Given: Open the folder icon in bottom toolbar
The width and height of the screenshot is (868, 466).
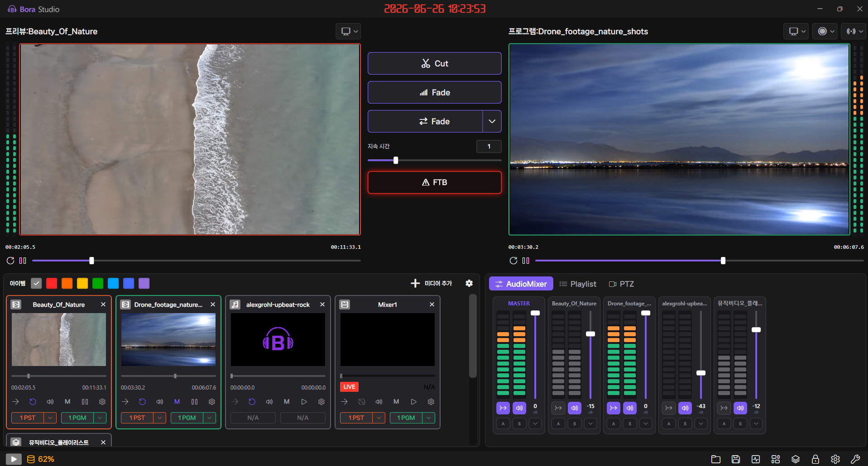Looking at the screenshot, I should coord(716,459).
